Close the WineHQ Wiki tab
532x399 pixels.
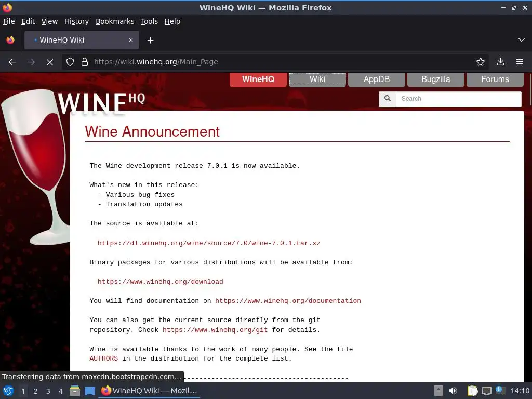[x=131, y=40]
